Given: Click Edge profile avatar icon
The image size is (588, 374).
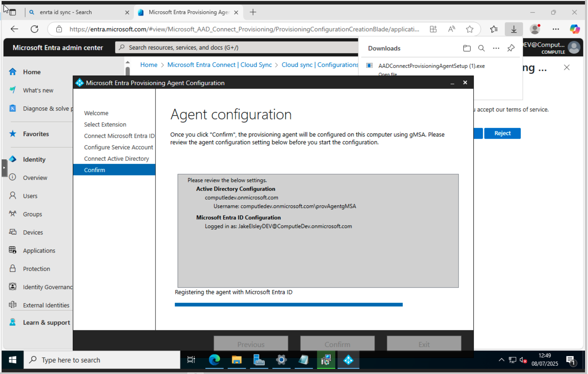Looking at the screenshot, I should [535, 29].
